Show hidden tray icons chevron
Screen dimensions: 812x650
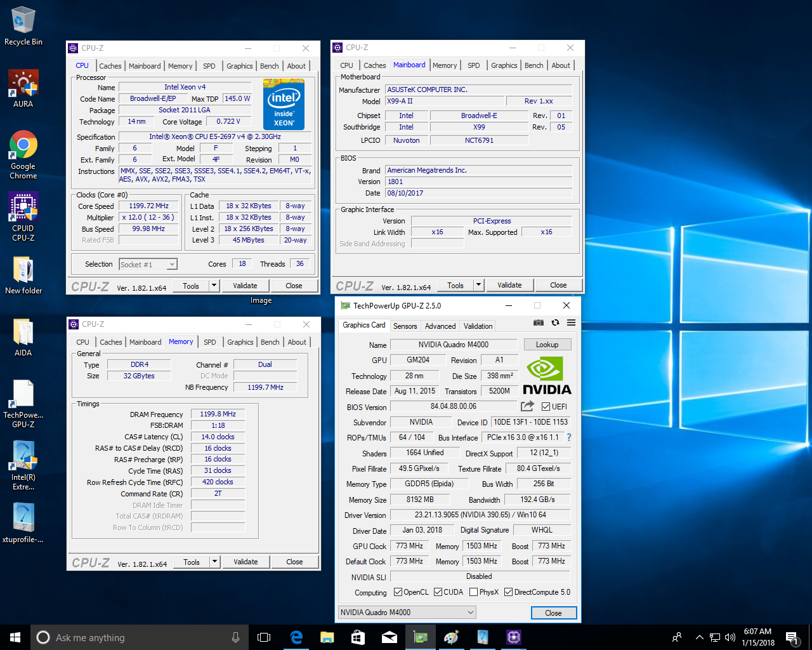pyautogui.click(x=699, y=637)
